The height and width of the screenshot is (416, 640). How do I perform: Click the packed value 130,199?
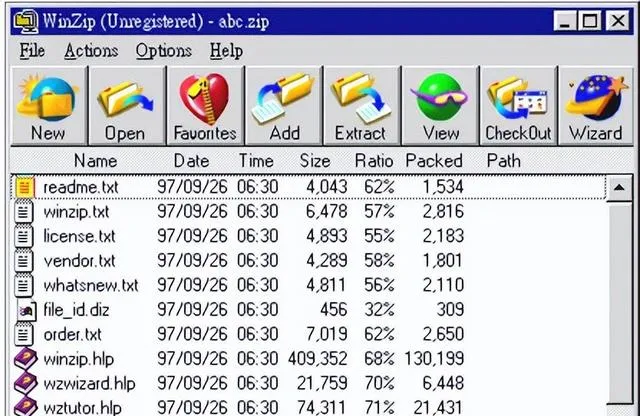[x=434, y=359]
